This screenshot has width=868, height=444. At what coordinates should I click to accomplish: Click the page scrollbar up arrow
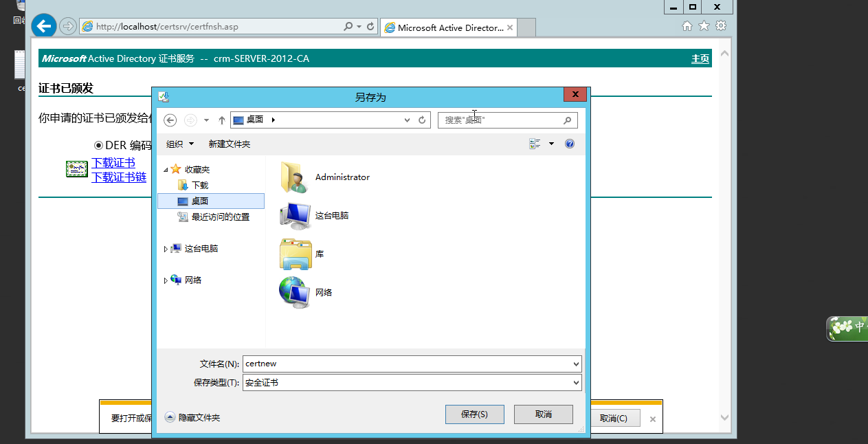click(724, 54)
